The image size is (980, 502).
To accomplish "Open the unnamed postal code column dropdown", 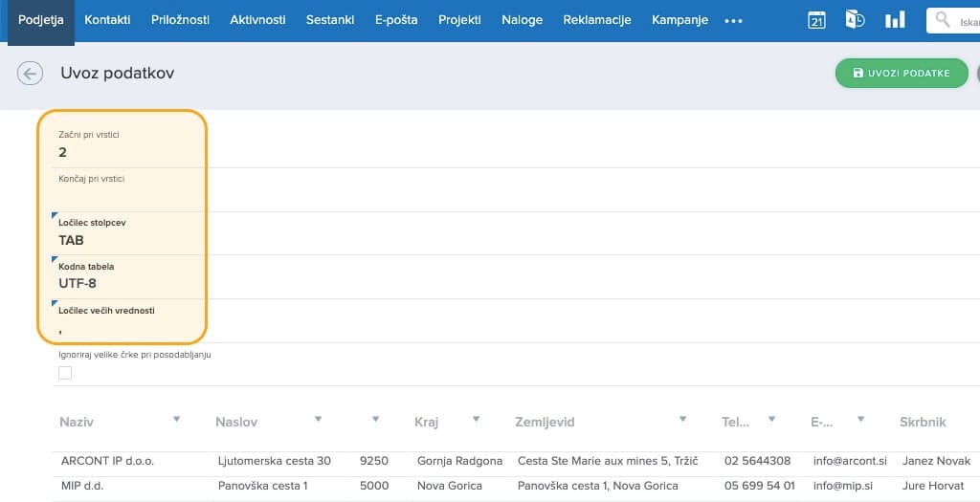I will [375, 419].
